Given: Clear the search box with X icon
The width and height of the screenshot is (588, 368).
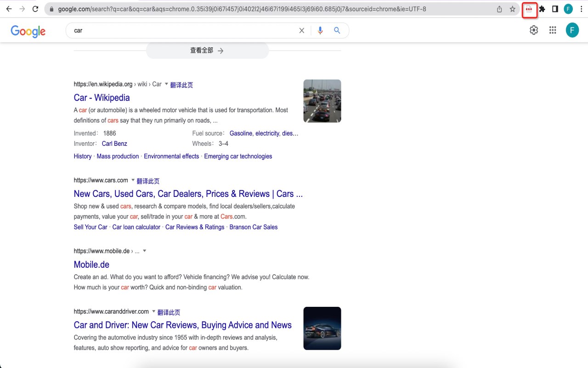Looking at the screenshot, I should [x=302, y=30].
